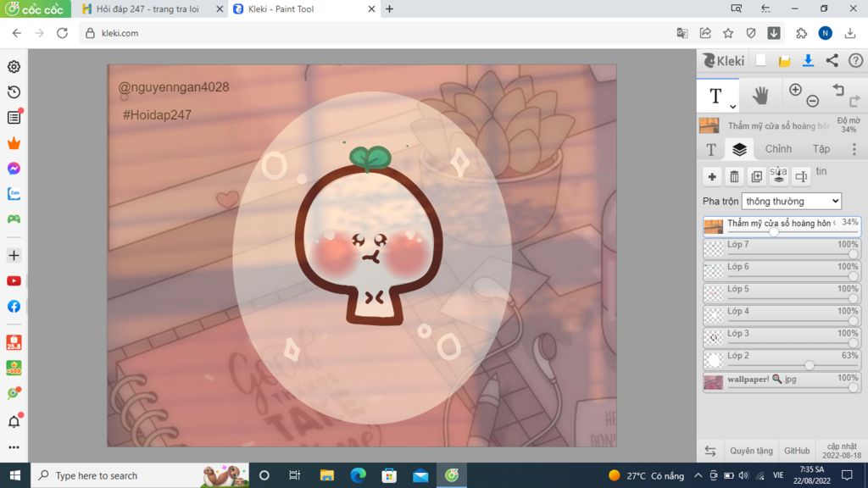Click the Windows search box

[x=140, y=475]
